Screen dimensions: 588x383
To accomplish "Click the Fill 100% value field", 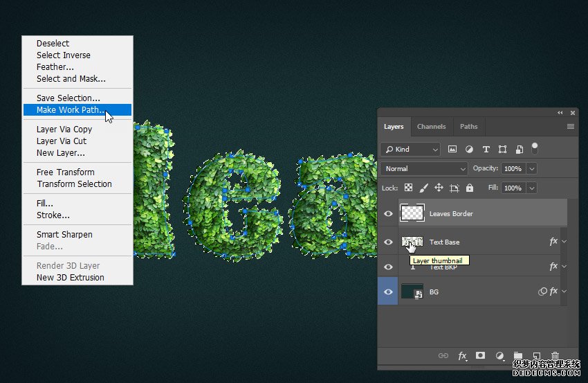I will tap(513, 188).
